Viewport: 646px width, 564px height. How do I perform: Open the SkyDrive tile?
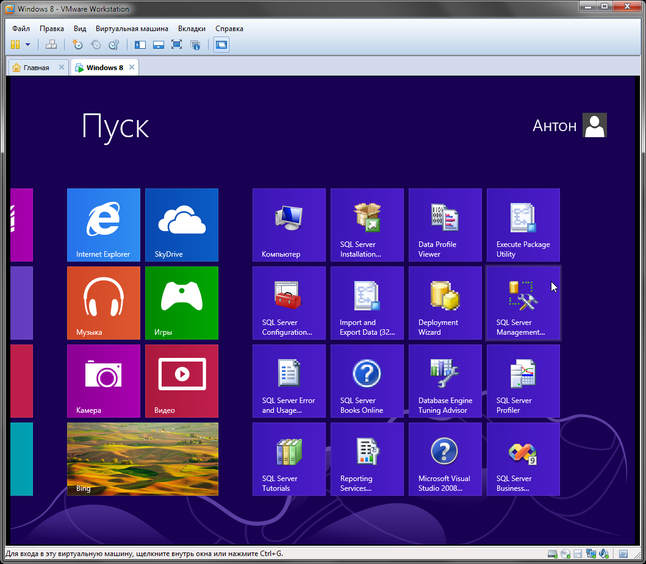point(182,225)
